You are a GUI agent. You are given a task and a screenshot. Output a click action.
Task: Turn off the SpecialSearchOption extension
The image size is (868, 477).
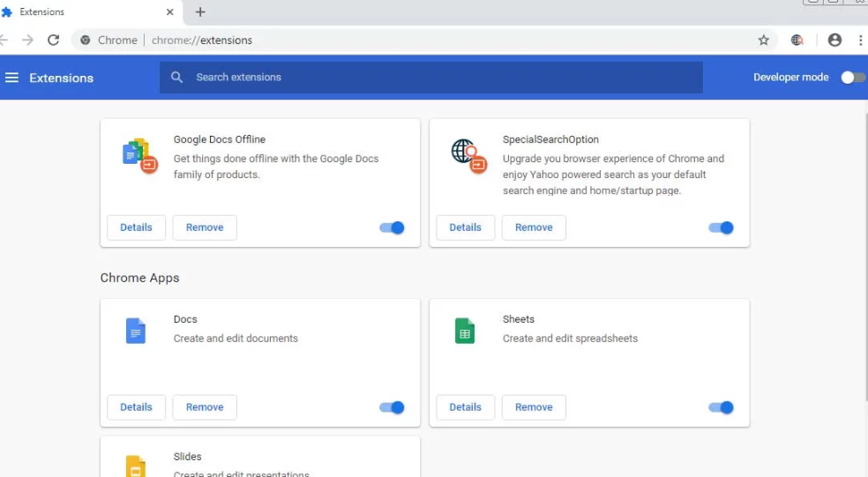[721, 227]
